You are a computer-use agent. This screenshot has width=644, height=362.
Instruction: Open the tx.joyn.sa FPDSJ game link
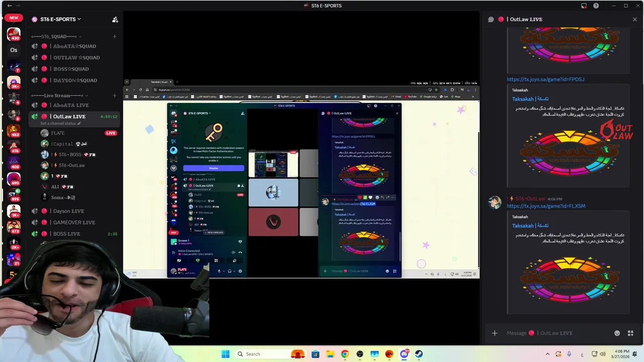(545, 79)
